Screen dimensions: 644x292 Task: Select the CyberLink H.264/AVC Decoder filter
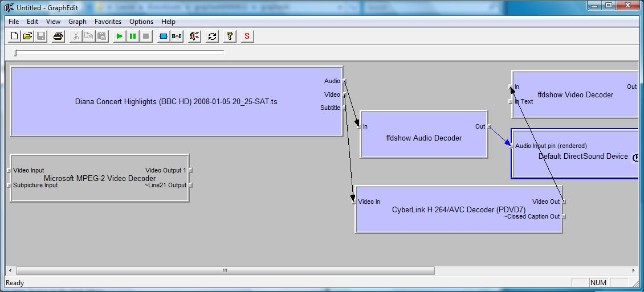click(x=458, y=210)
